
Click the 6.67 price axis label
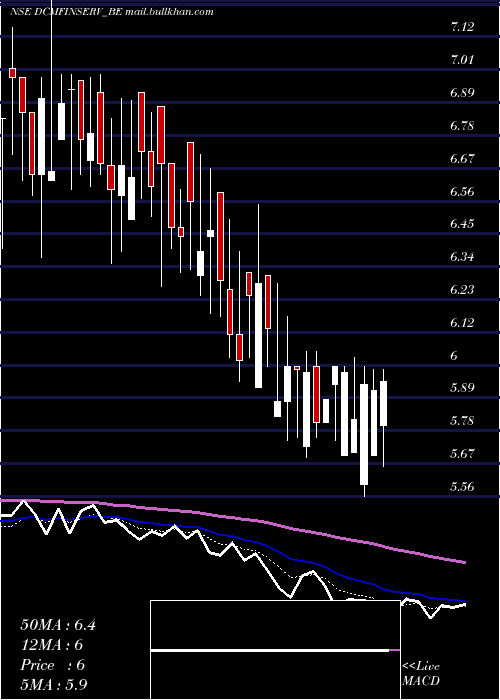coord(462,158)
